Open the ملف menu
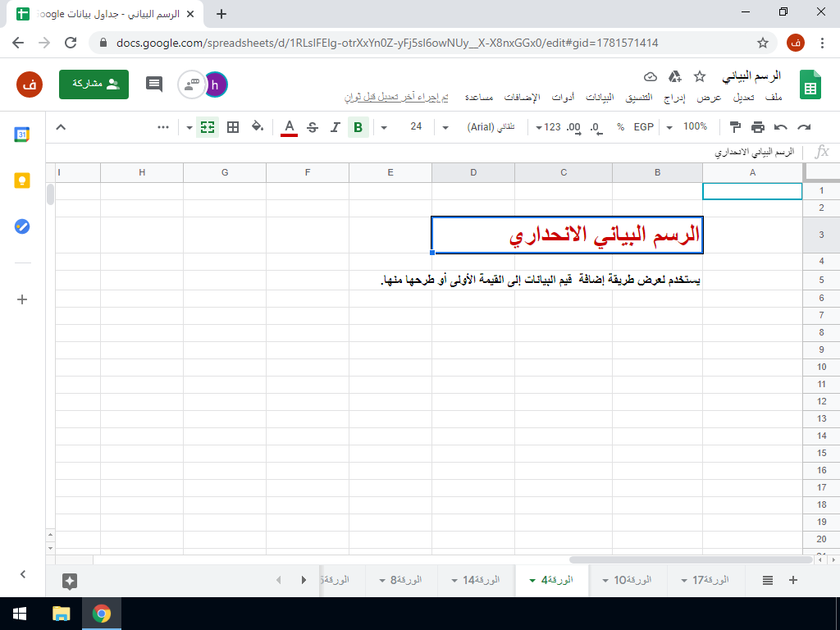 tap(774, 98)
